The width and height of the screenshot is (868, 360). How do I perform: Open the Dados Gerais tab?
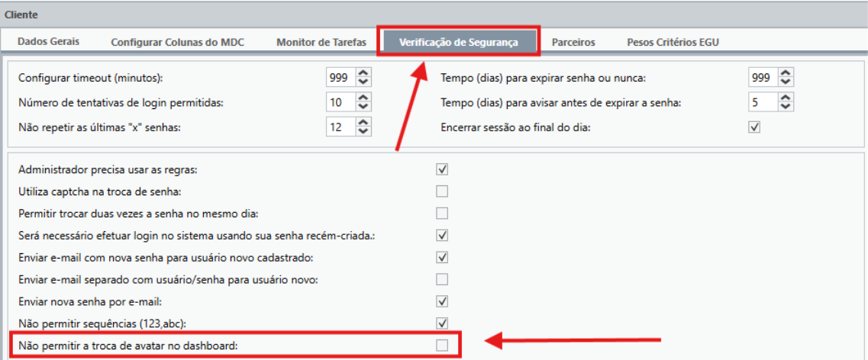click(49, 41)
